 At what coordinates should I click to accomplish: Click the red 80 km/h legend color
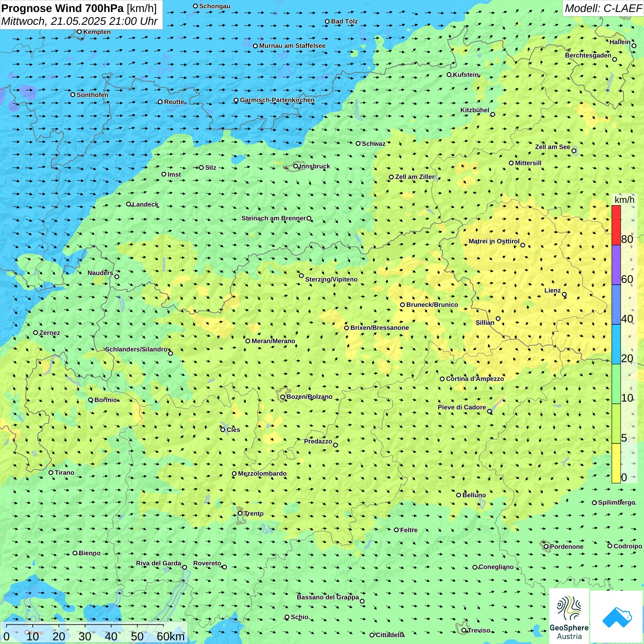[616, 225]
